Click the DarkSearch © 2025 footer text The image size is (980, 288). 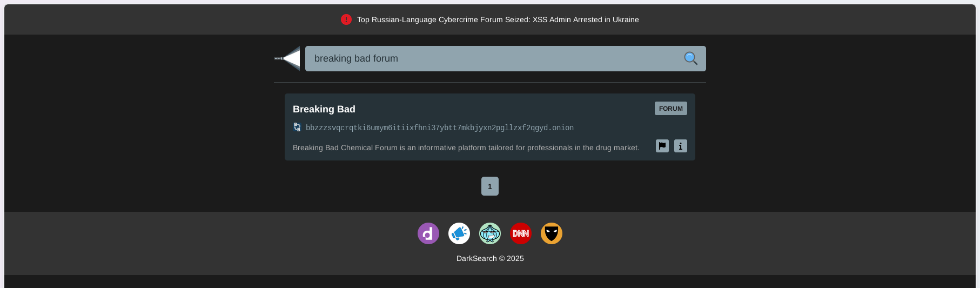point(490,258)
